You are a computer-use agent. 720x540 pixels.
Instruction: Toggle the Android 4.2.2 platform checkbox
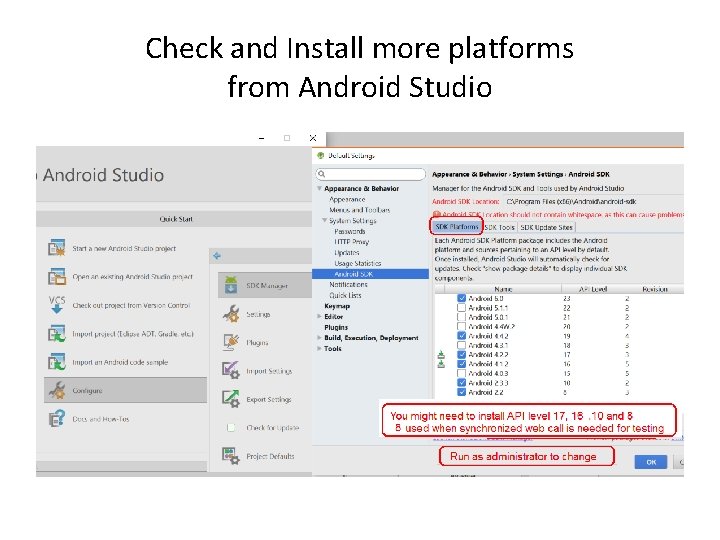pyautogui.click(x=461, y=354)
